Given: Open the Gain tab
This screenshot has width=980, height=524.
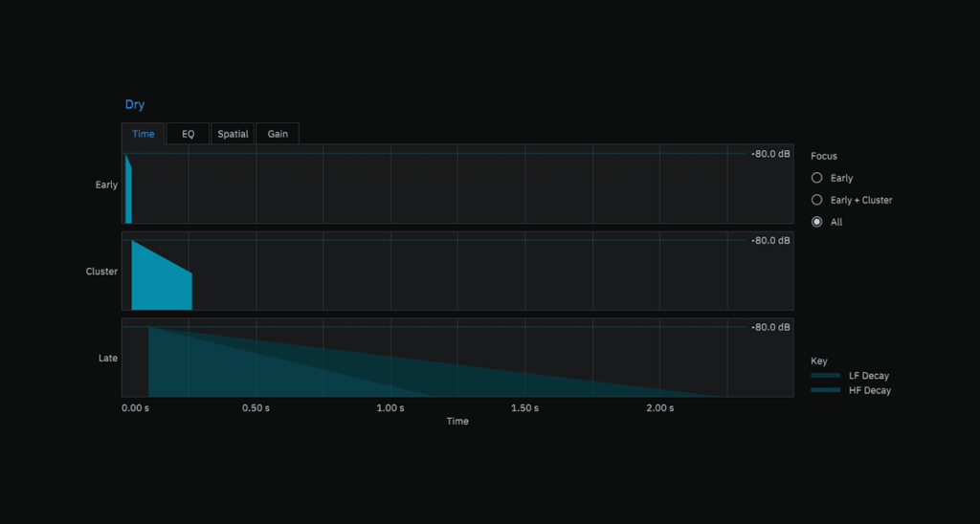Looking at the screenshot, I should [278, 134].
